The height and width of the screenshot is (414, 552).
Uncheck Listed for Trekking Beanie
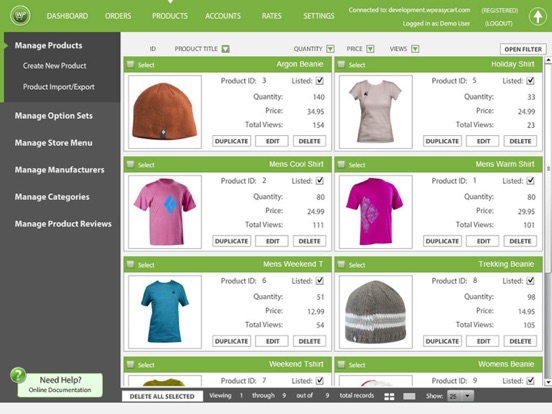pos(531,281)
